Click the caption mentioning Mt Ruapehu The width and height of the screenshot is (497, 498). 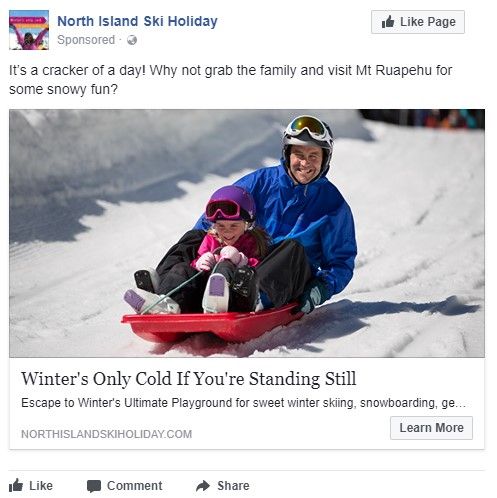pyautogui.click(x=230, y=80)
